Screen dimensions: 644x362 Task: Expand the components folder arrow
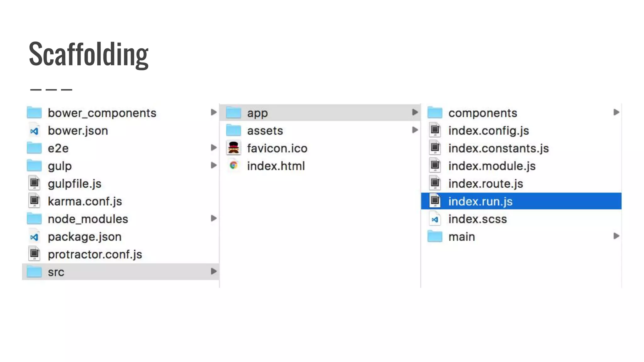click(616, 112)
